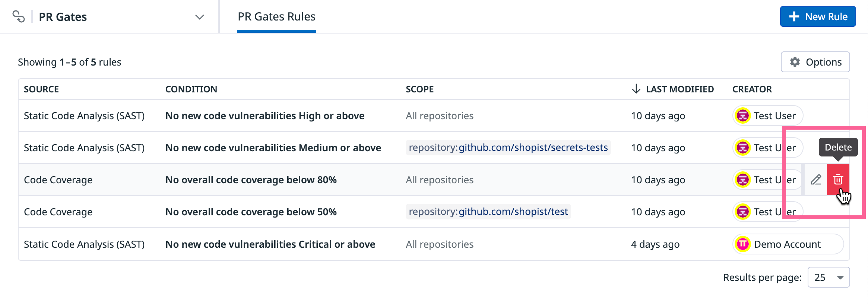Image resolution: width=868 pixels, height=304 pixels.
Task: Click the Scope column header
Action: [x=419, y=89]
